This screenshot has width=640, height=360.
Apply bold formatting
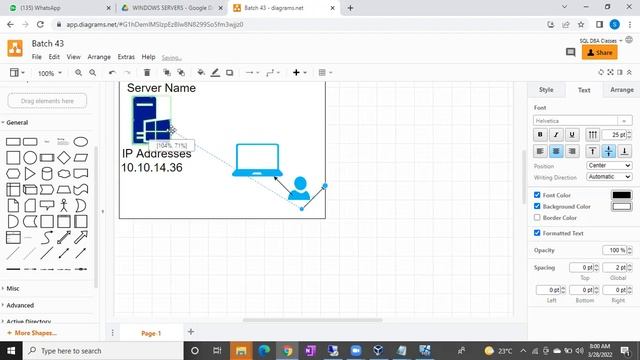click(540, 134)
